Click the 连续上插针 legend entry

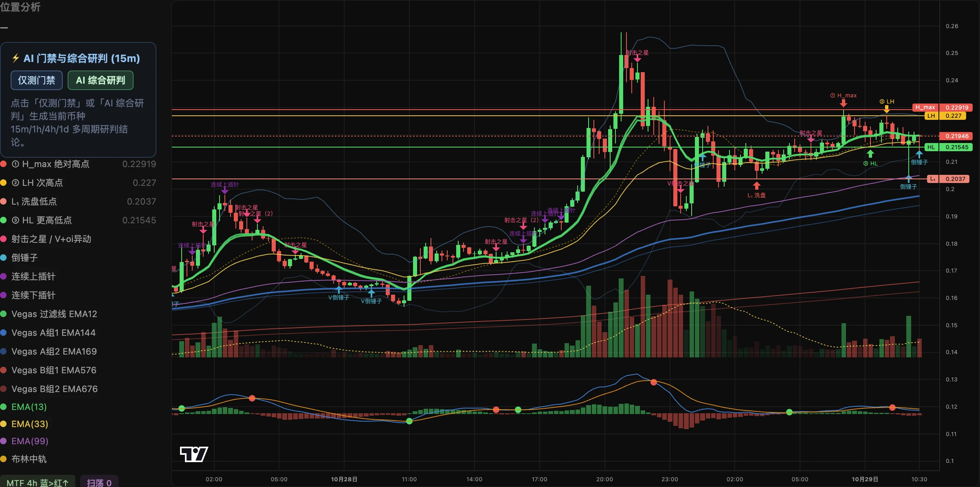click(x=28, y=276)
